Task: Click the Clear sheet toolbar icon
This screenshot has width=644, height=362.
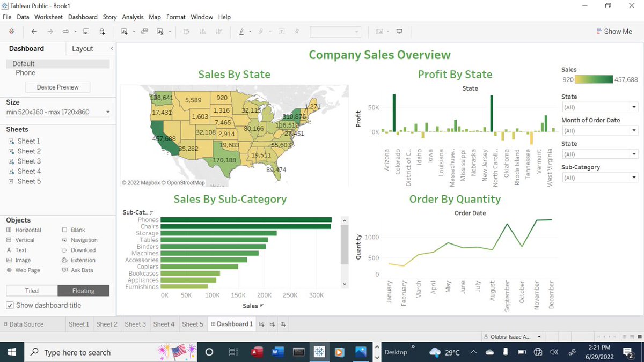Action: [x=160, y=32]
